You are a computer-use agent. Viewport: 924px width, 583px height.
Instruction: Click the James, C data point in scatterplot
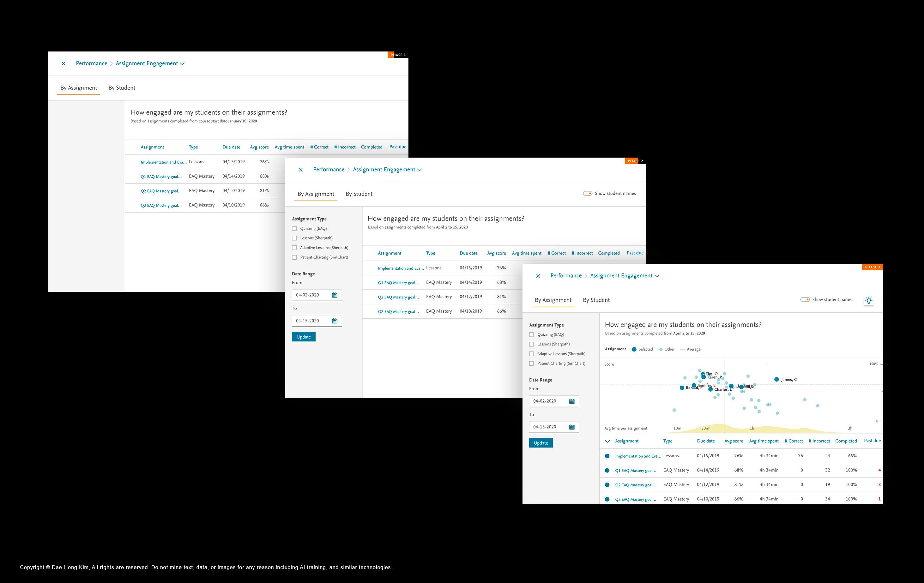click(776, 379)
